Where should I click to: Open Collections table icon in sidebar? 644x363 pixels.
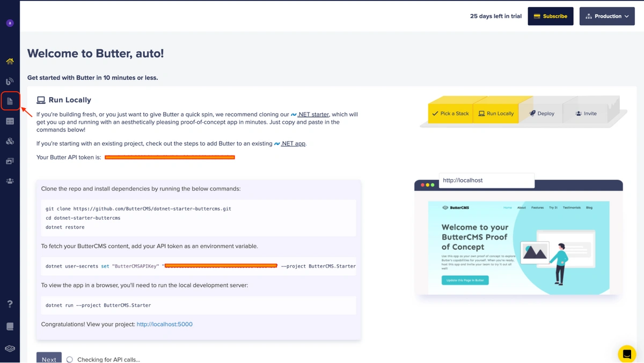click(x=10, y=121)
